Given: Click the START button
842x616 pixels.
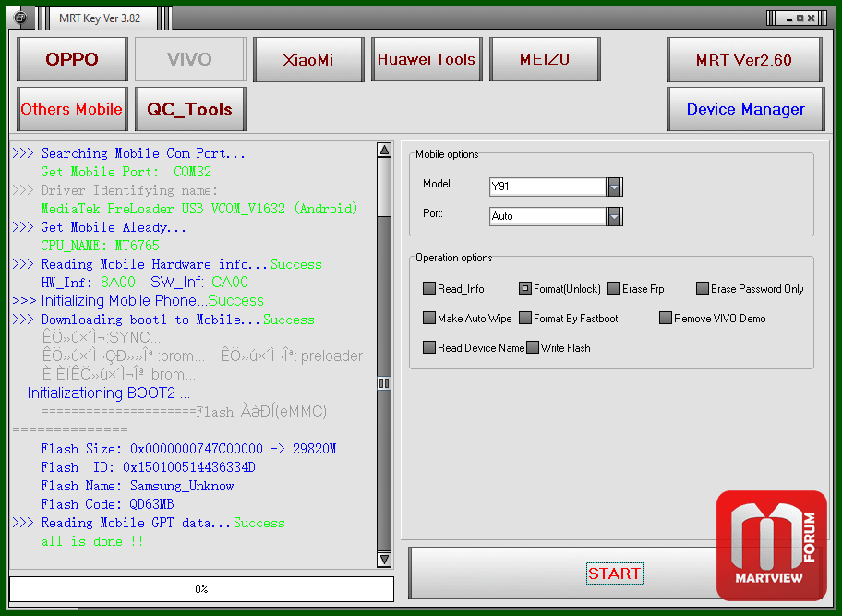Looking at the screenshot, I should [x=614, y=573].
